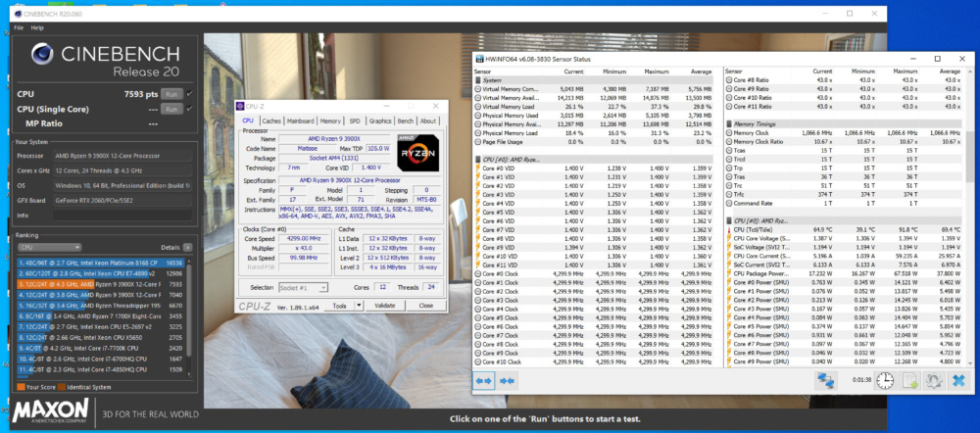This screenshot has height=433, width=980.
Task: Toggle the CPU (Single Core) test checkbox
Action: pyautogui.click(x=189, y=109)
